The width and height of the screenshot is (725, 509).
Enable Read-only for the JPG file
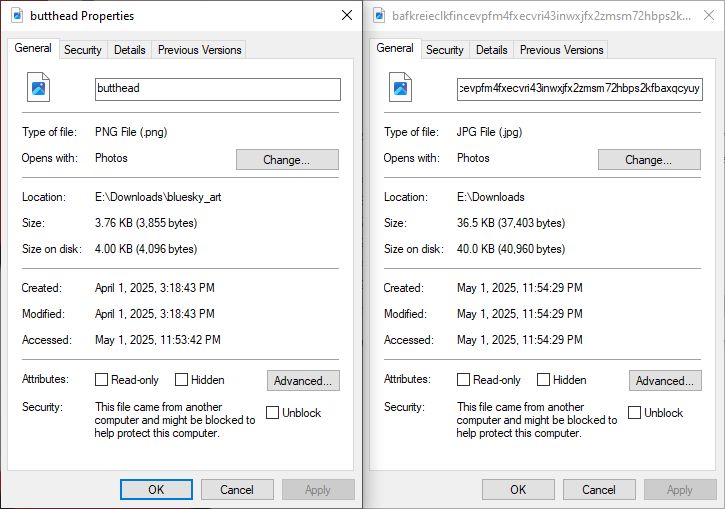(x=464, y=380)
